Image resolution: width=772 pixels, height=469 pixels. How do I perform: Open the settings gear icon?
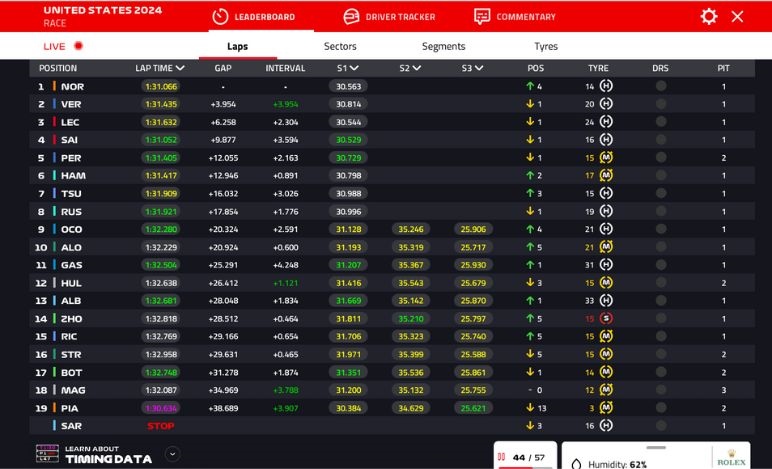click(x=709, y=16)
